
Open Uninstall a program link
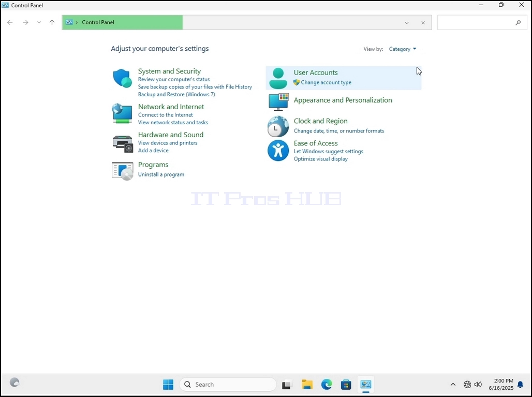point(161,174)
